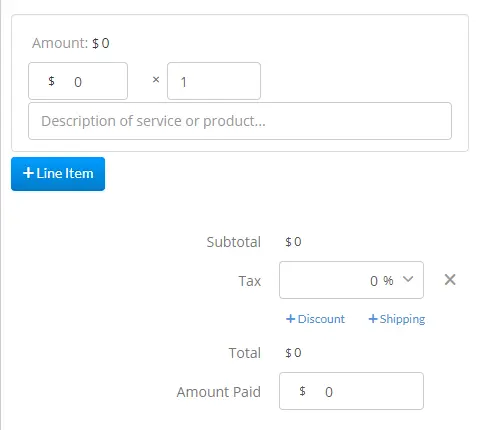
Task: Click the dollar sign in price field
Action: [x=51, y=81]
